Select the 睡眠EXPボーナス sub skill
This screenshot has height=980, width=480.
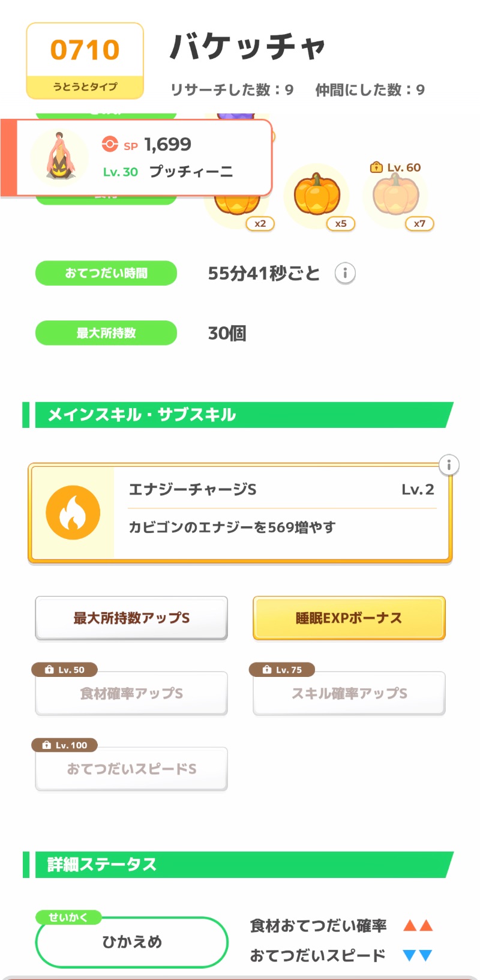(x=349, y=618)
